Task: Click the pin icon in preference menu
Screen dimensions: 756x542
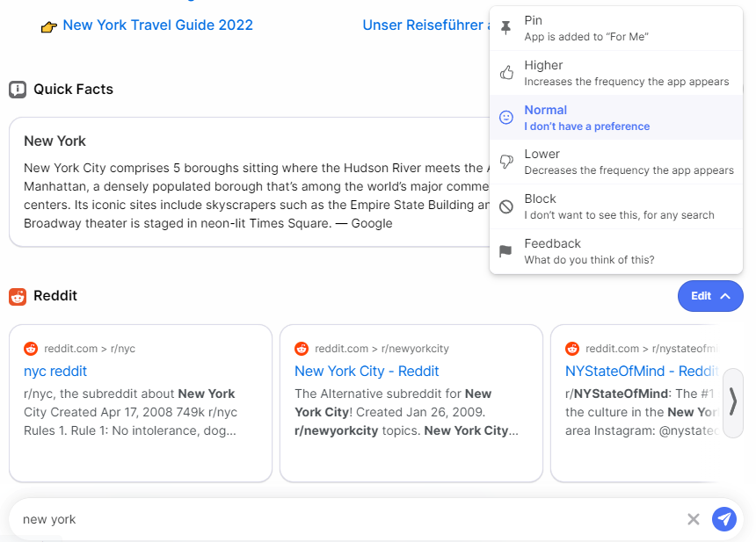Action: pos(505,28)
